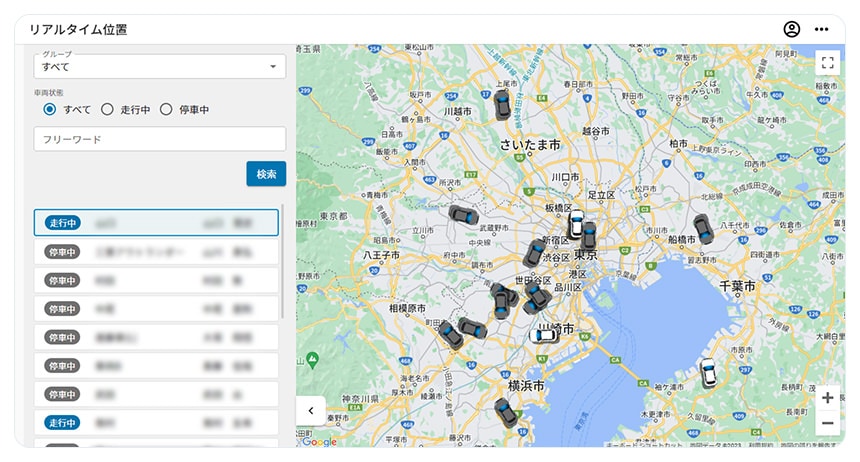The height and width of the screenshot is (462, 860).
Task: Open the グループ dropdown showing すべて
Action: pyautogui.click(x=160, y=66)
